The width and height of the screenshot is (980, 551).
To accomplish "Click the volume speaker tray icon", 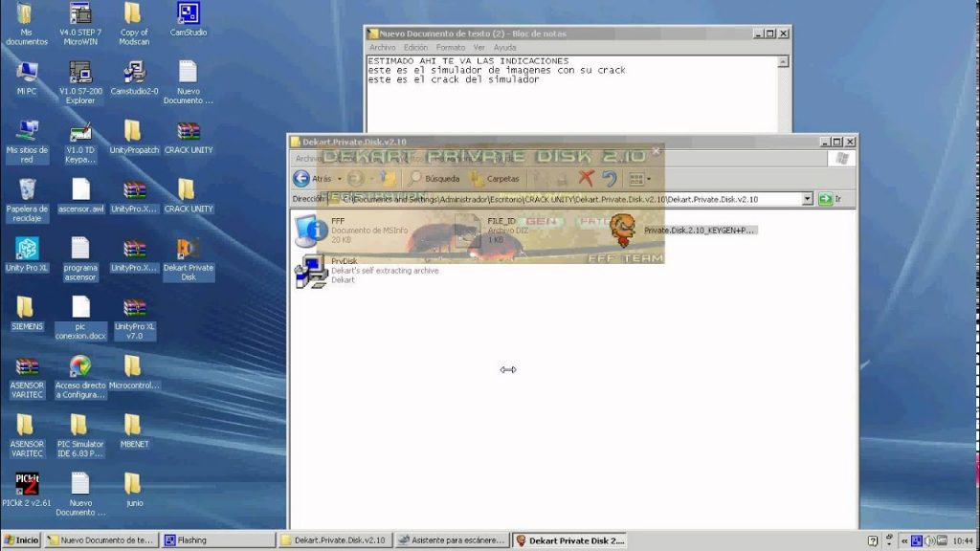I will (x=929, y=541).
